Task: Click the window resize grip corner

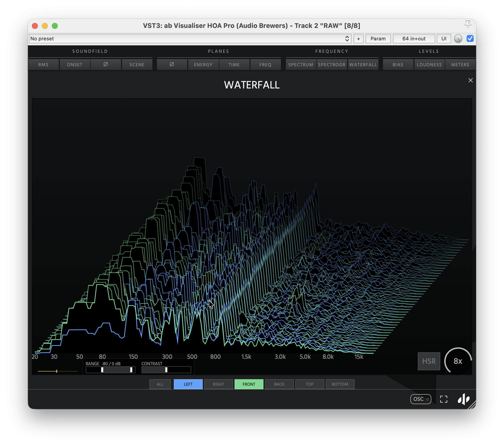Action: pyautogui.click(x=472, y=405)
